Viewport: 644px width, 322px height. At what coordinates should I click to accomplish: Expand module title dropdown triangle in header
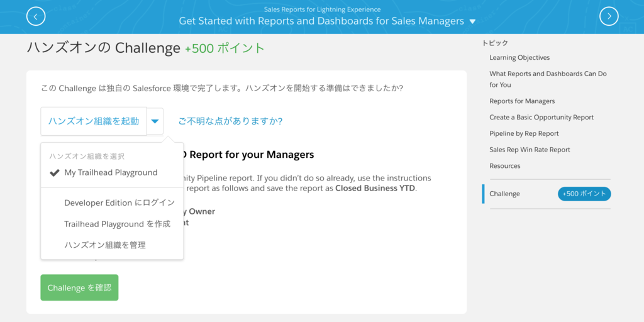[472, 21]
